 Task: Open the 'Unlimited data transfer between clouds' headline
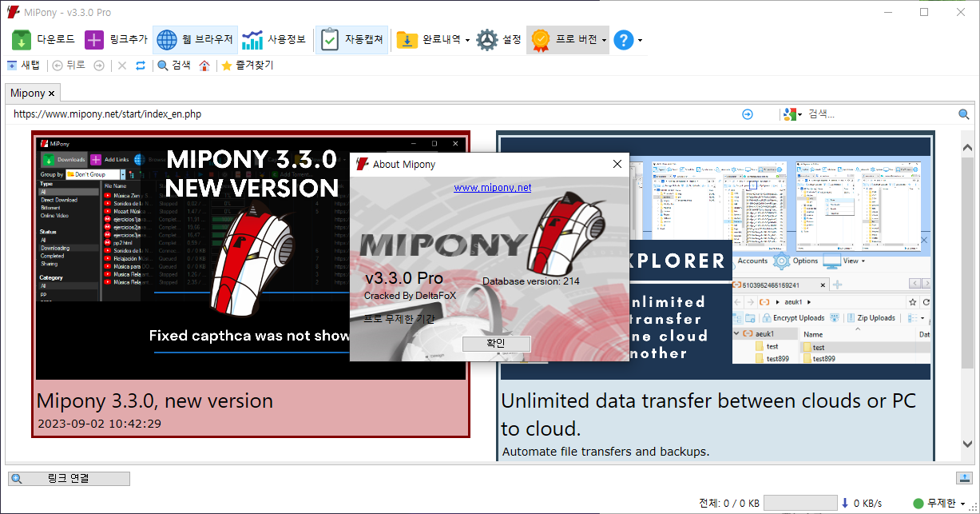point(708,414)
